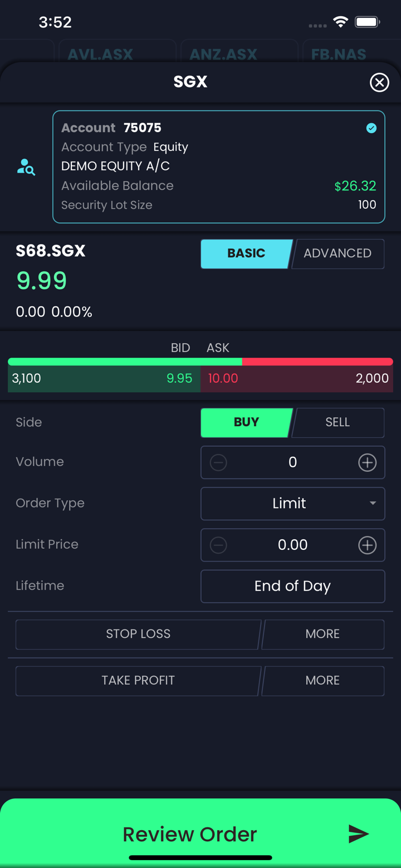Expand MORE options beside Stop Loss
The image size is (401, 868).
322,634
